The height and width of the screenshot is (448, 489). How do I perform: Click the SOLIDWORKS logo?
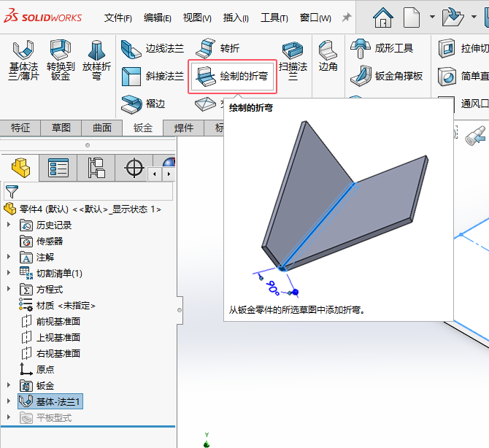pos(43,17)
